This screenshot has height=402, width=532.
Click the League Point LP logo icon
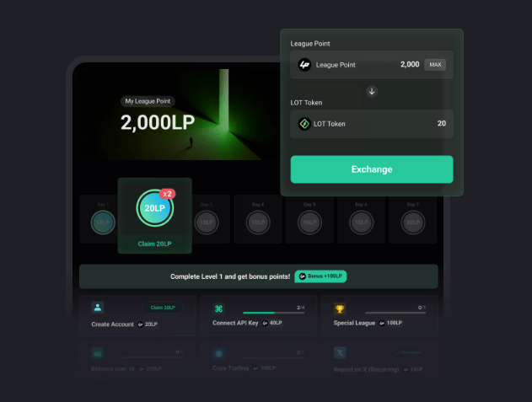click(x=304, y=64)
